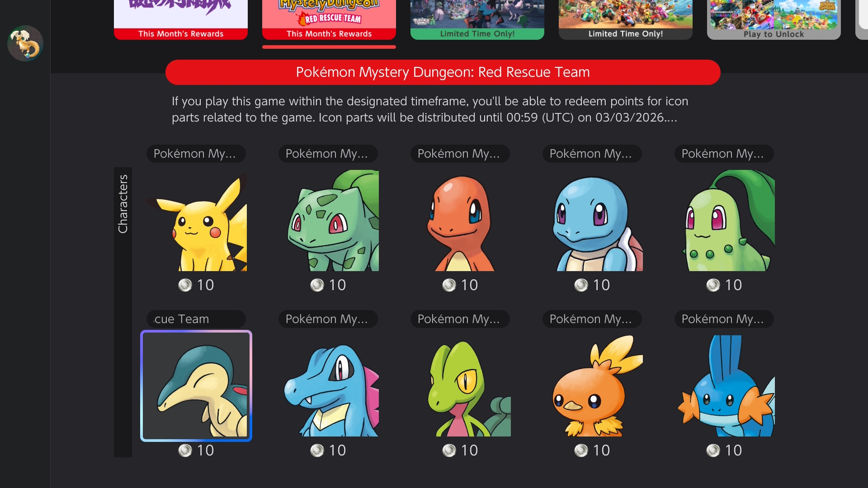This screenshot has width=868, height=488.
Task: Open the green Limited Time Only tab
Action: [x=477, y=20]
